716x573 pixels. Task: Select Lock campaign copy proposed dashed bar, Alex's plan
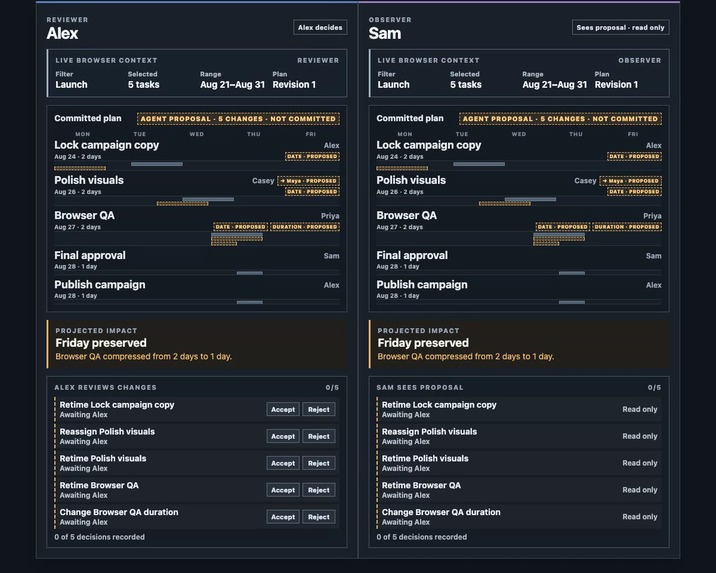coord(80,168)
